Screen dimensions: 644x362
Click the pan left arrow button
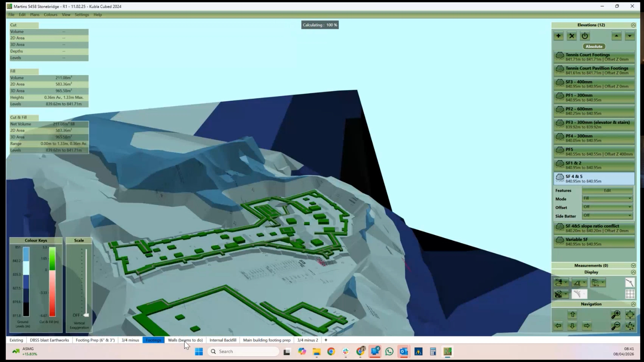point(558,326)
